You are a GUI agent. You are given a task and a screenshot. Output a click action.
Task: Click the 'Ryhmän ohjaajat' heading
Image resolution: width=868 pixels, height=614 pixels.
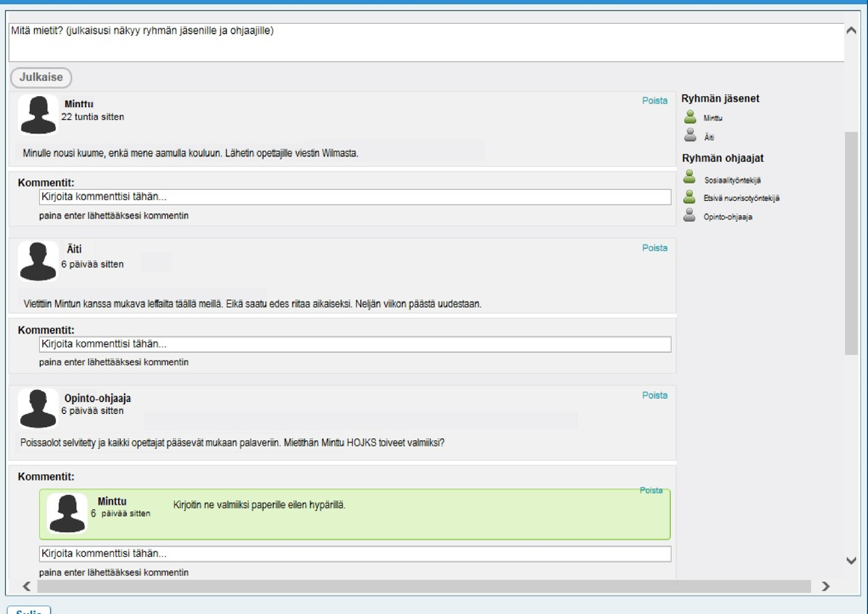[x=722, y=158]
